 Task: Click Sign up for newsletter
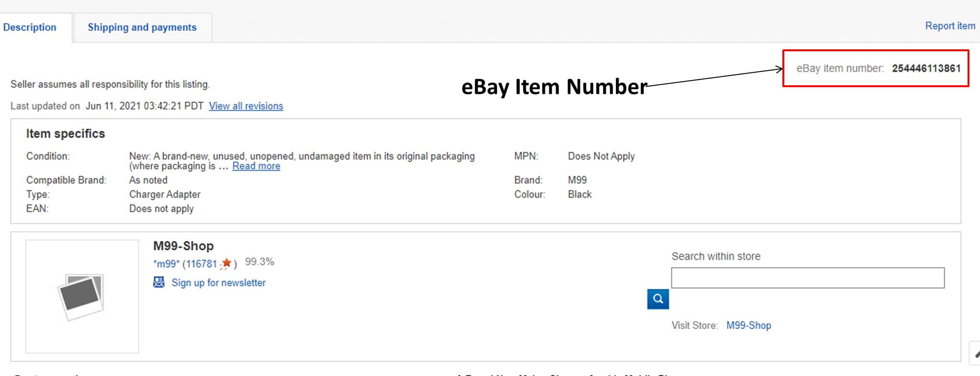point(219,283)
